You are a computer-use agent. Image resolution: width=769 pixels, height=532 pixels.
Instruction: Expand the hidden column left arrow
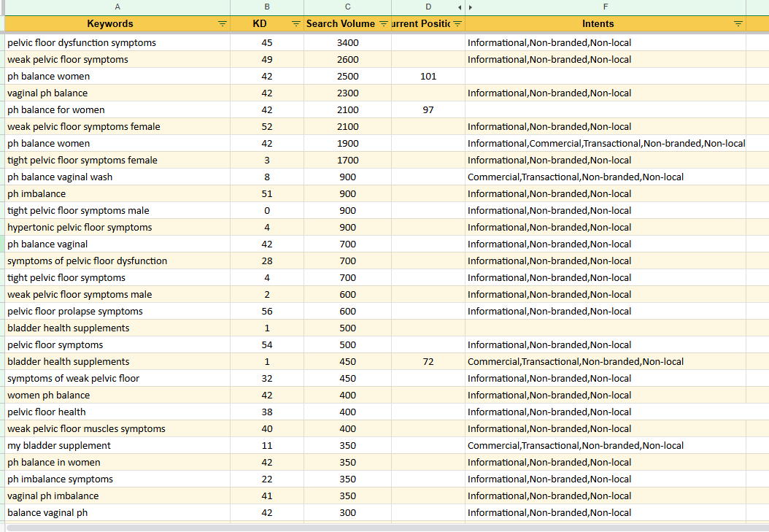460,7
